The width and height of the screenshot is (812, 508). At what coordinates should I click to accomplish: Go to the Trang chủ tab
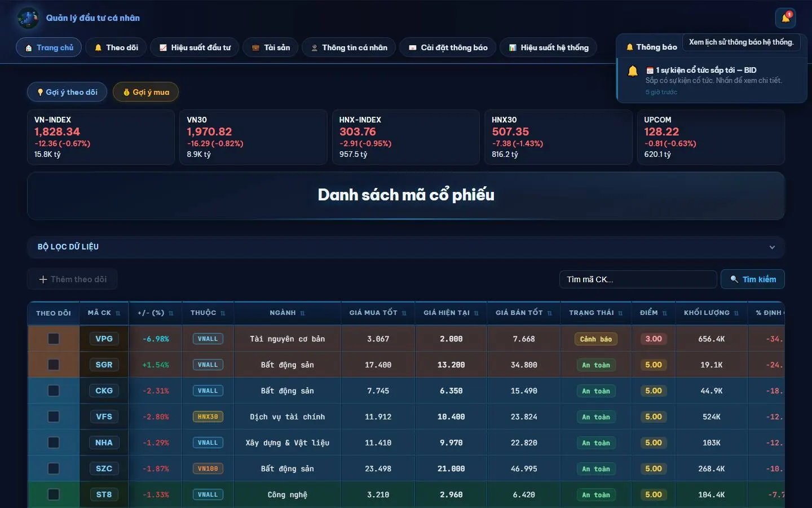49,47
